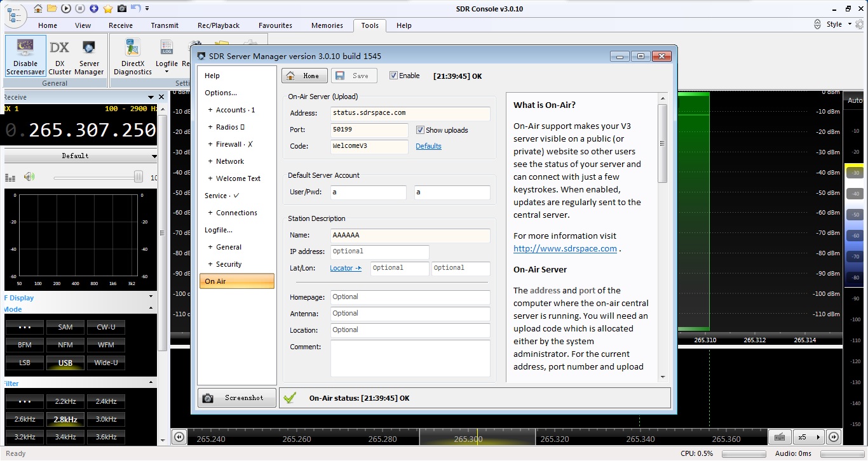The height and width of the screenshot is (461, 868).
Task: Click the camera icon in quick access toolbar
Action: pyautogui.click(x=122, y=9)
